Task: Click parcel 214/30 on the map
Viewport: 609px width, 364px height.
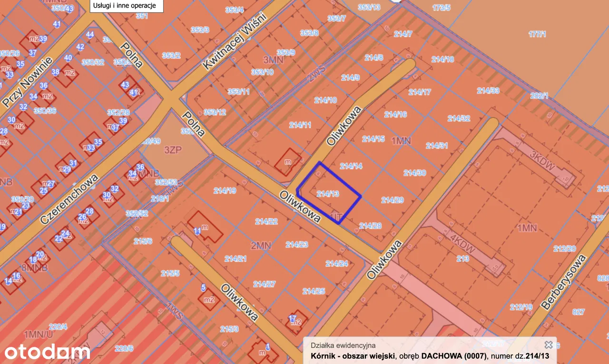Action: pyautogui.click(x=414, y=173)
